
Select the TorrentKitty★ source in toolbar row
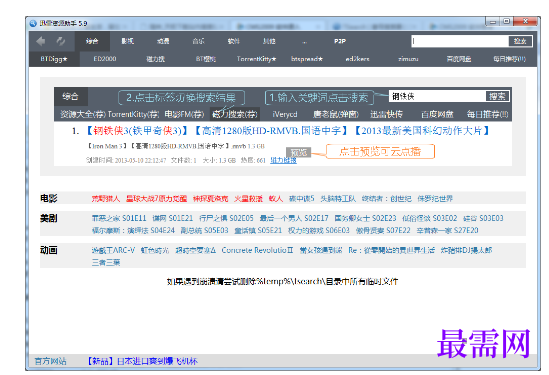pyautogui.click(x=256, y=59)
